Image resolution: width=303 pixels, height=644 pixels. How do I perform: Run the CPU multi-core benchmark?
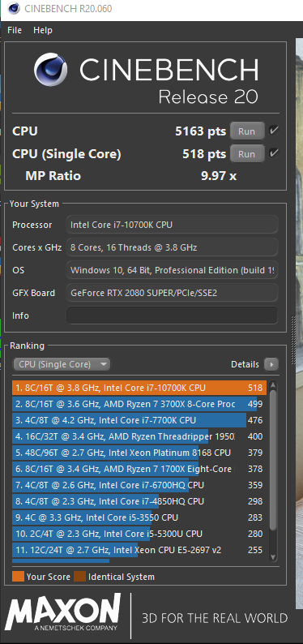[x=247, y=131]
